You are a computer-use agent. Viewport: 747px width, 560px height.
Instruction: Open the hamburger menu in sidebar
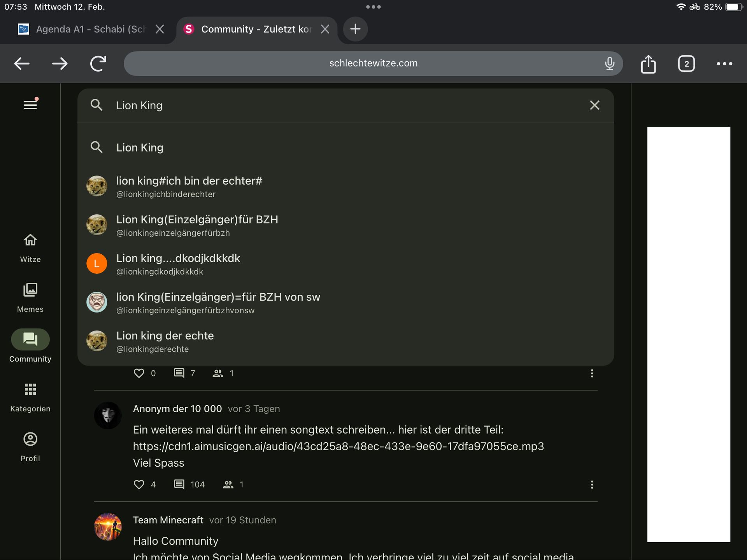click(x=30, y=105)
